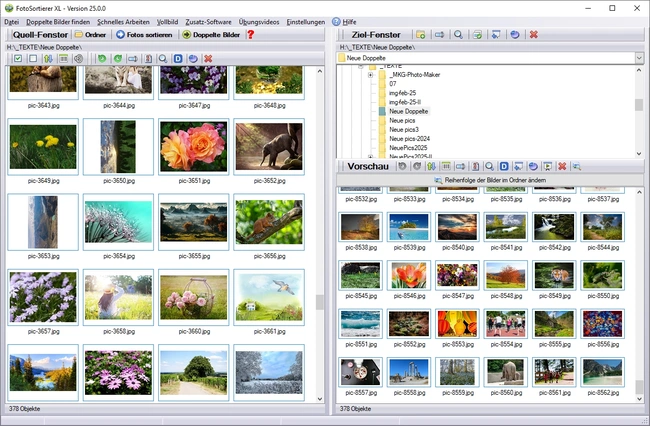Click the blue globe icon in Quell-Fenster toolbar
The width and height of the screenshot is (650, 426).
(193, 58)
